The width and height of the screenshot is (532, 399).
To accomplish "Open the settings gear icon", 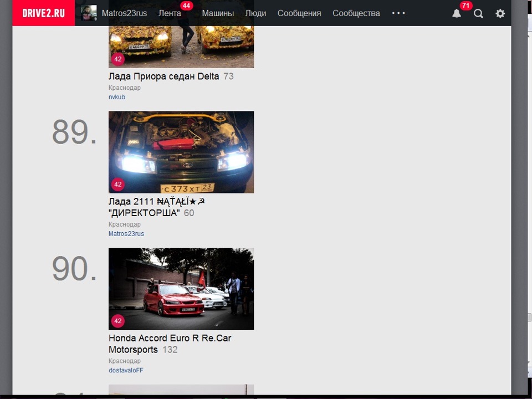I will tap(500, 13).
